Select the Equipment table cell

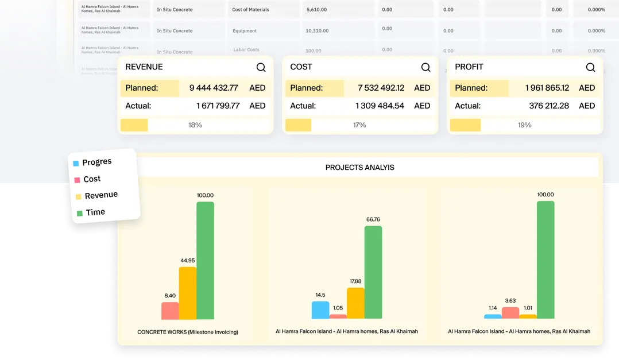point(263,30)
